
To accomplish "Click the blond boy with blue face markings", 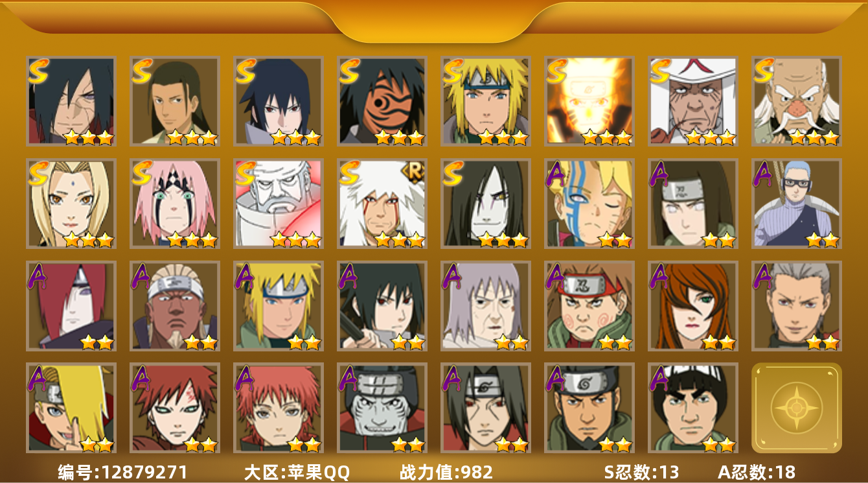I will [589, 204].
